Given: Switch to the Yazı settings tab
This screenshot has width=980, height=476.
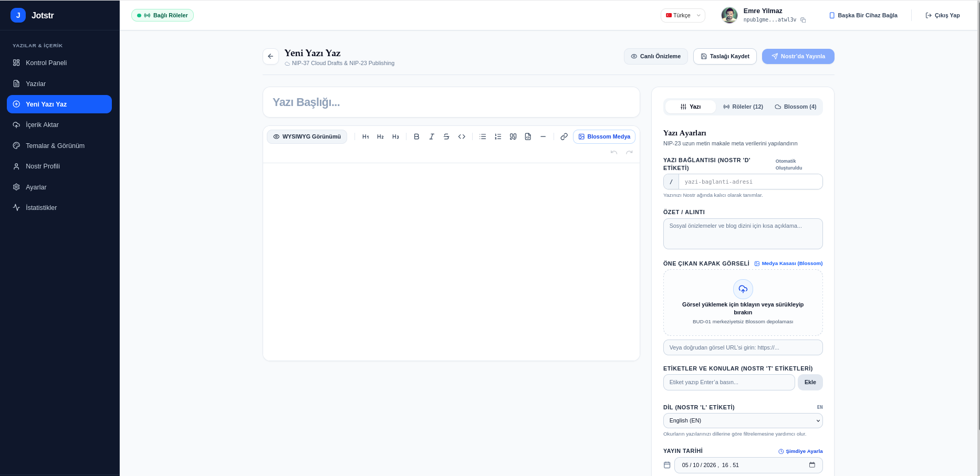Looking at the screenshot, I should click(691, 107).
